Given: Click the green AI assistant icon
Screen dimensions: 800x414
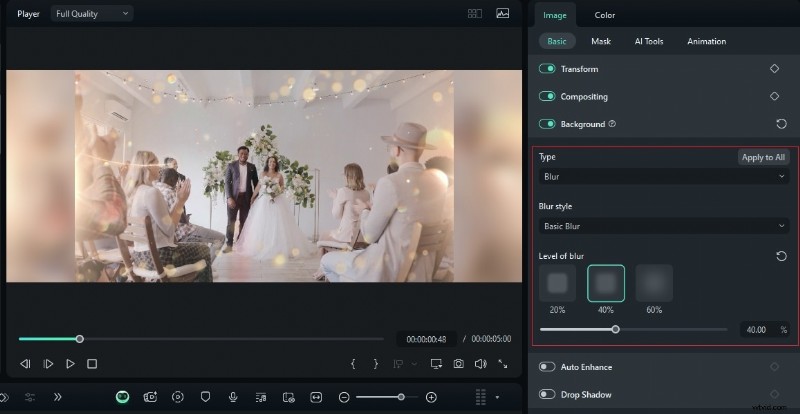Looking at the screenshot, I should (x=122, y=397).
